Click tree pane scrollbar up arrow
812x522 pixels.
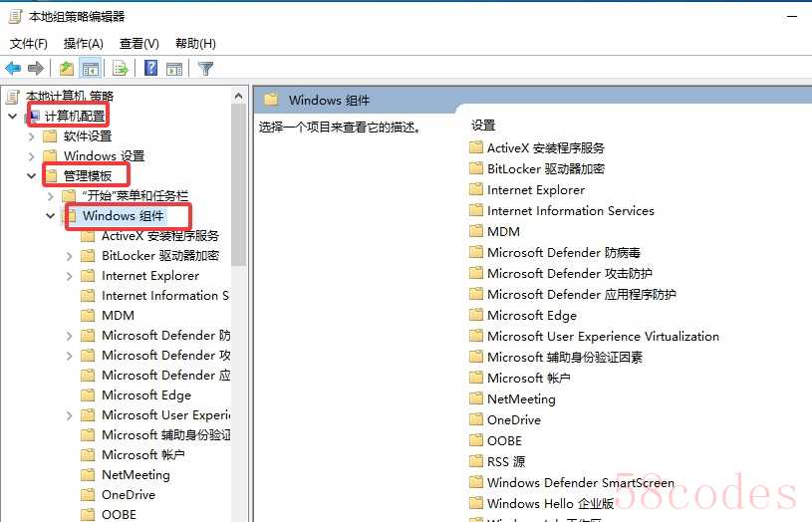pos(239,96)
